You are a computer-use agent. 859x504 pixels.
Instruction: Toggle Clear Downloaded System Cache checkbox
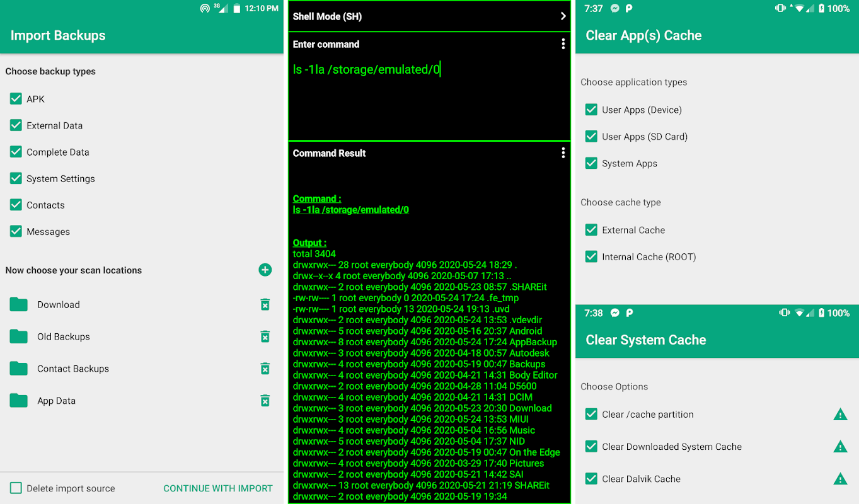(x=591, y=446)
